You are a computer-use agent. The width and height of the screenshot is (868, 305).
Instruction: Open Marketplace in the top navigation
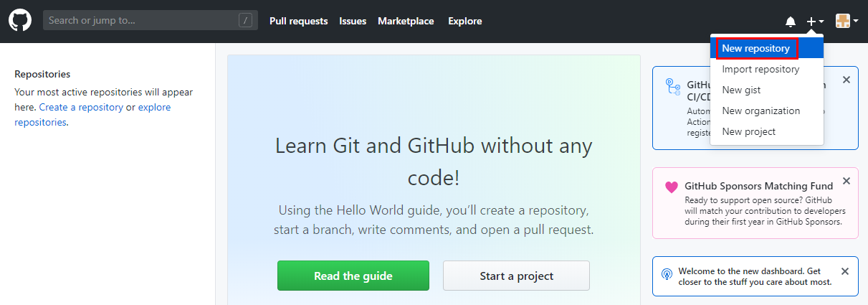tap(406, 21)
